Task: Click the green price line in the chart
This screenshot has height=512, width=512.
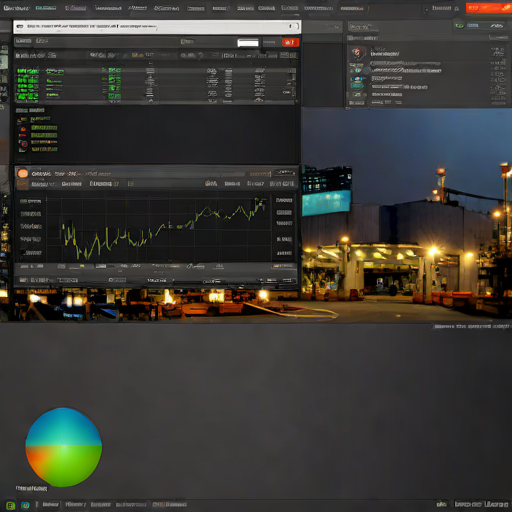Action: (163, 228)
